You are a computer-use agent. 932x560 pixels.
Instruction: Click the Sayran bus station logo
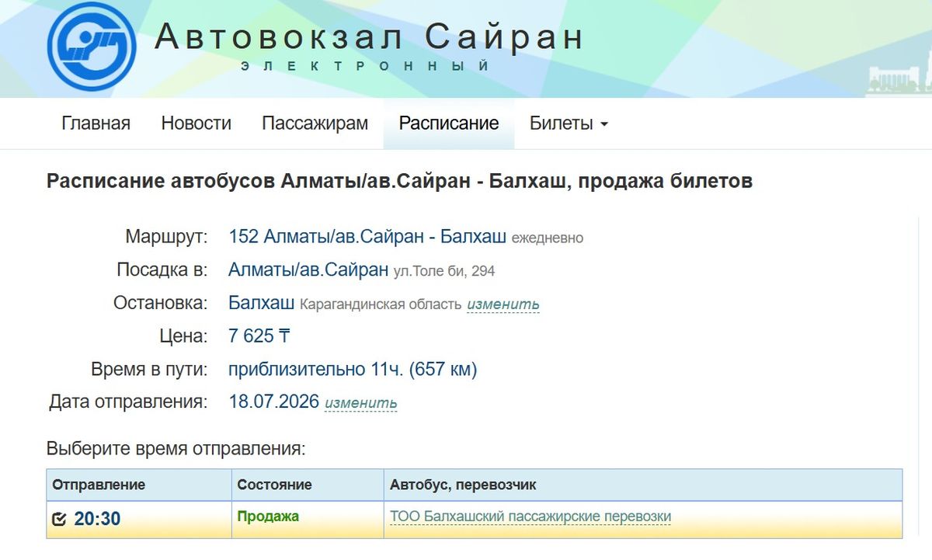pyautogui.click(x=92, y=47)
